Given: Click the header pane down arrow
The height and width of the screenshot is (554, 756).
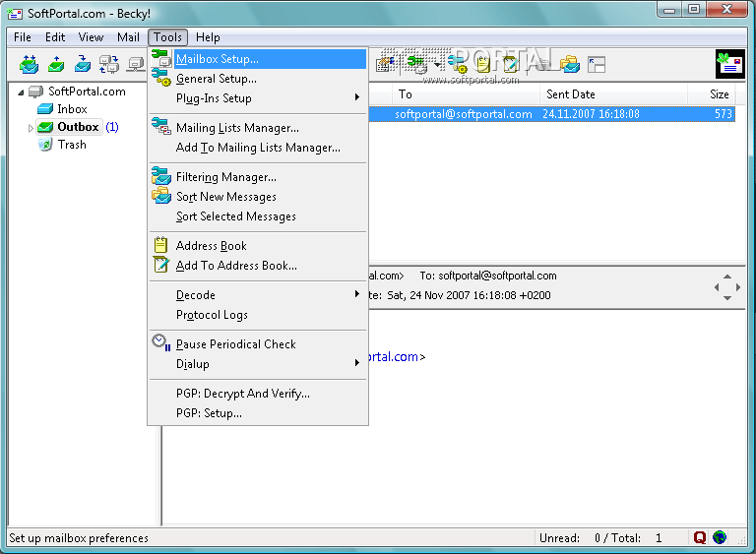Looking at the screenshot, I should point(727,298).
